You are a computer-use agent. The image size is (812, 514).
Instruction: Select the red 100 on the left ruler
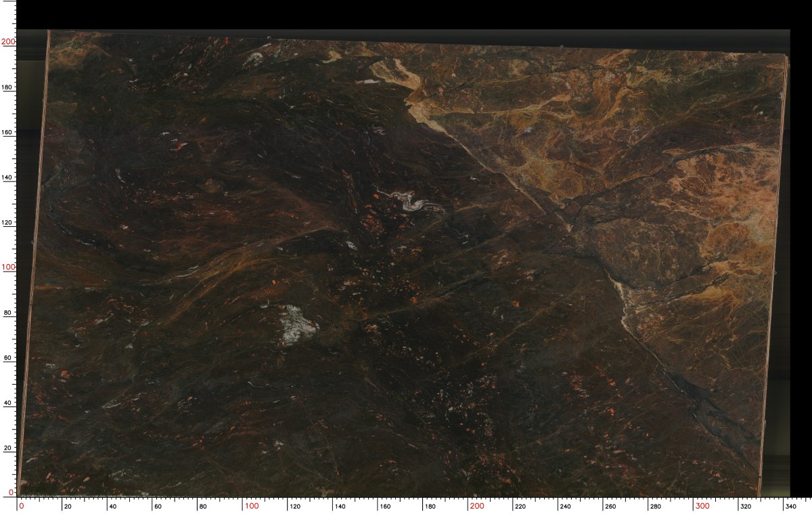[8, 267]
